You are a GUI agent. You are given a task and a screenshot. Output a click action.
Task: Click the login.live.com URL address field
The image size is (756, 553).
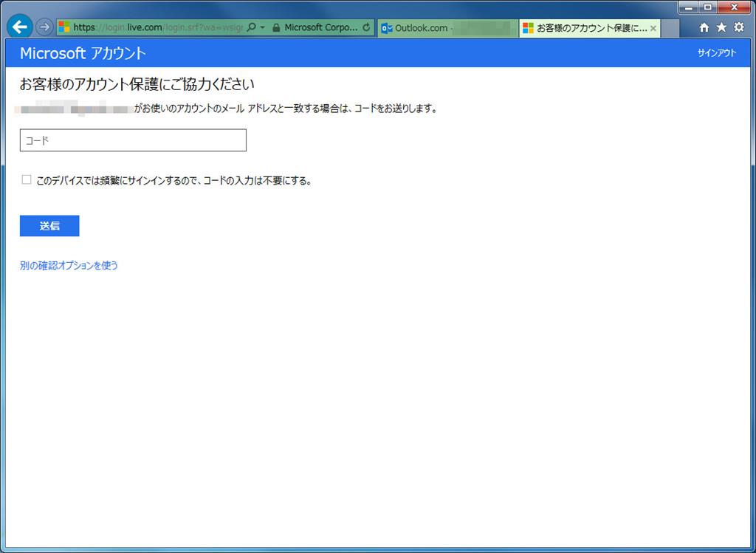pos(158,27)
